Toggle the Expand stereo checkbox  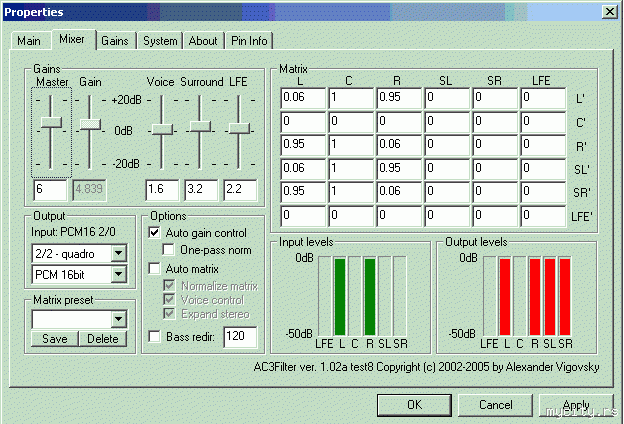pyautogui.click(x=169, y=313)
